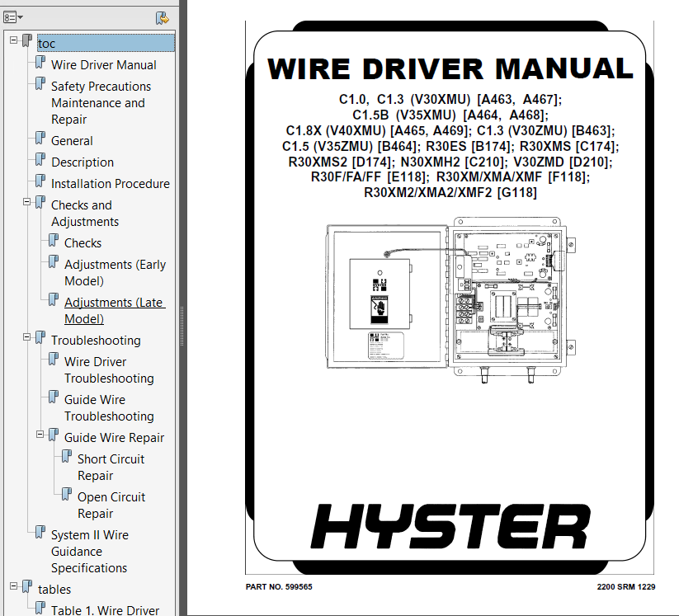The image size is (679, 616).
Task: Click the wire driver enclosure diagram
Action: tap(451, 300)
